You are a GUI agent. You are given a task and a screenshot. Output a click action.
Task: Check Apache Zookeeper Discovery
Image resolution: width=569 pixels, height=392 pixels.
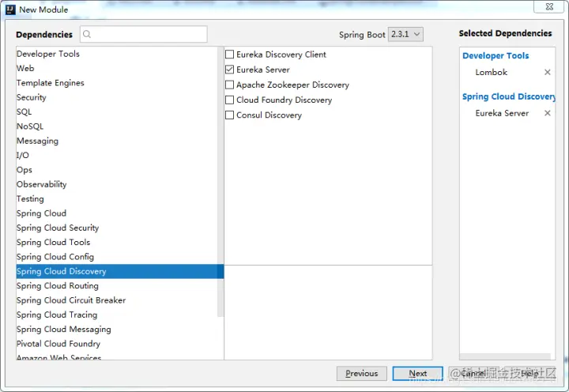pos(229,85)
